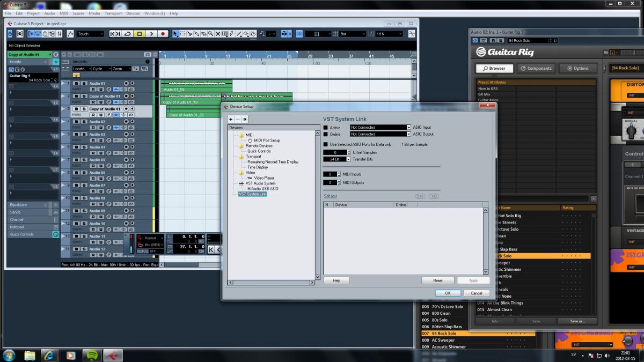Viewport: 644px width, 362px height.
Task: Select the Object Selection arrow tool
Action: tap(176, 34)
